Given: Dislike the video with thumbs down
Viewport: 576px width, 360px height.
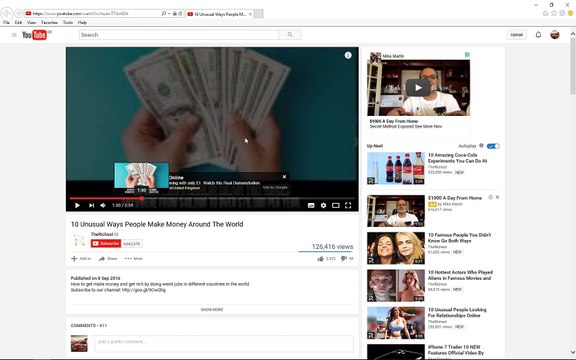Looking at the screenshot, I should 344,259.
